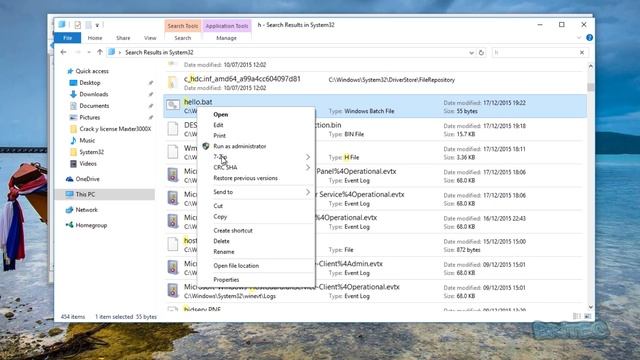Expand the CRC SHA submenu arrow

tap(308, 167)
